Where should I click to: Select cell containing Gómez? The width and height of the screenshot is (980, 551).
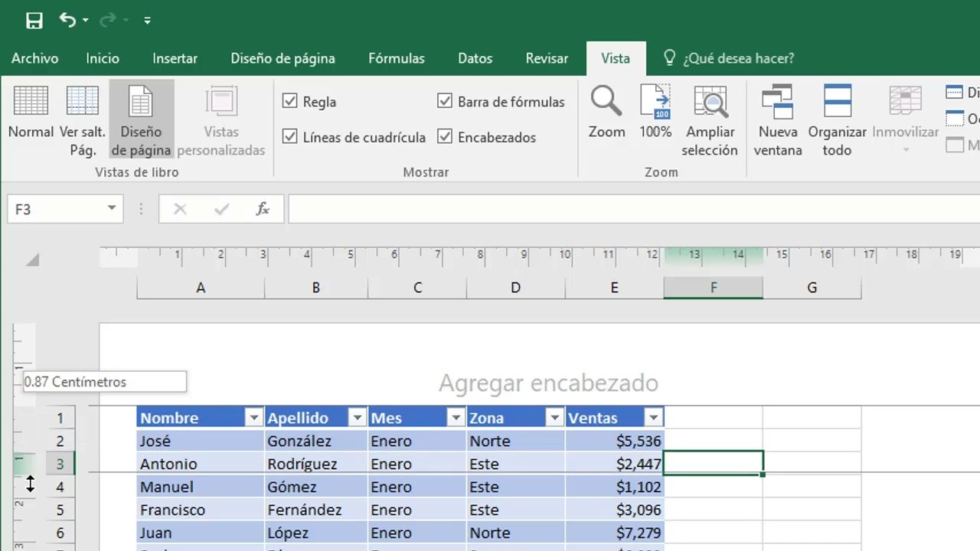(315, 487)
